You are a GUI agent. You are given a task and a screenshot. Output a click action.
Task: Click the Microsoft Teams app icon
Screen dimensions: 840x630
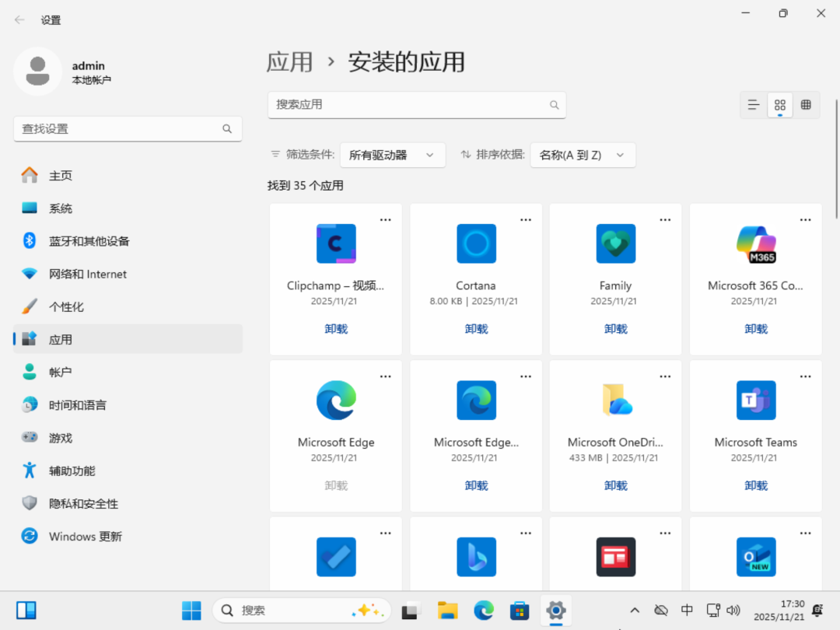tap(756, 401)
